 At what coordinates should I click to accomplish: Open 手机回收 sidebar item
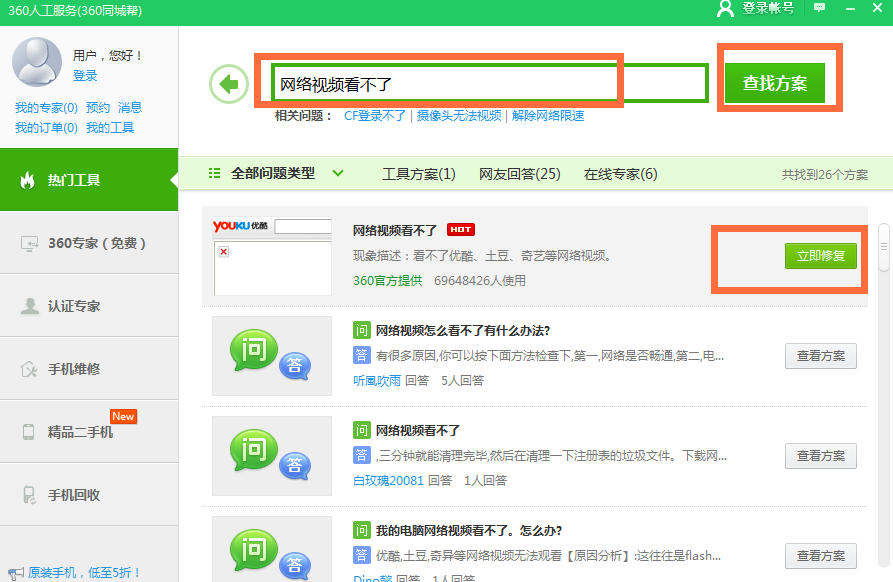(89, 494)
